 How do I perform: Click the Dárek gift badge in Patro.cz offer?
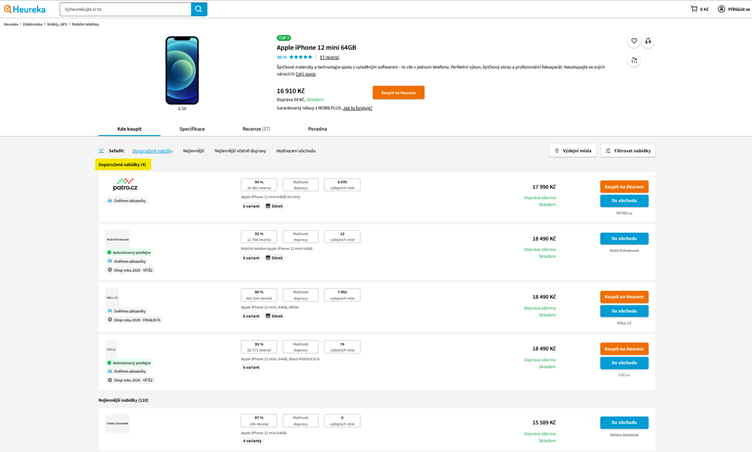coord(274,206)
